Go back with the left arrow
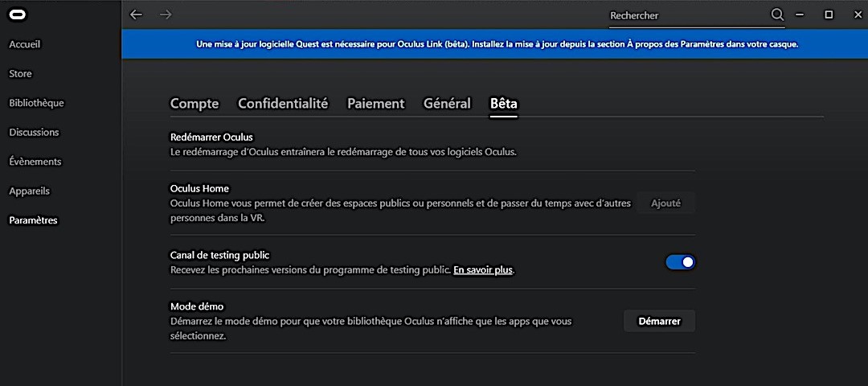The height and width of the screenshot is (386, 868). [136, 15]
